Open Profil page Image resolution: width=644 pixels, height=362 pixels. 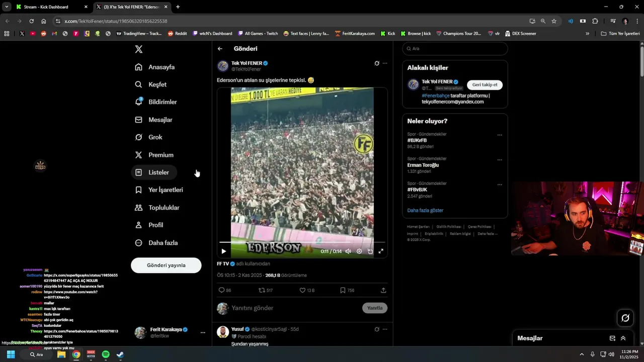click(x=149, y=225)
